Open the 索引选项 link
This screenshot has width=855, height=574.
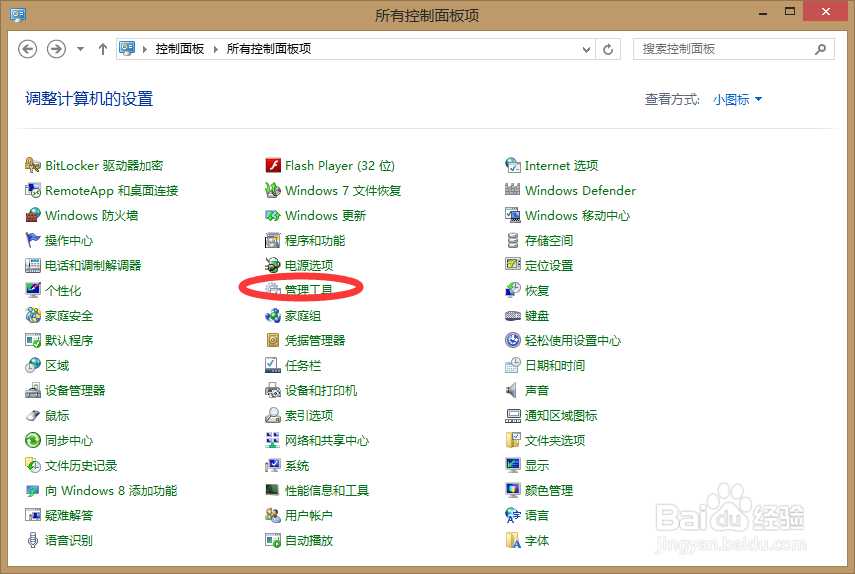coord(309,415)
